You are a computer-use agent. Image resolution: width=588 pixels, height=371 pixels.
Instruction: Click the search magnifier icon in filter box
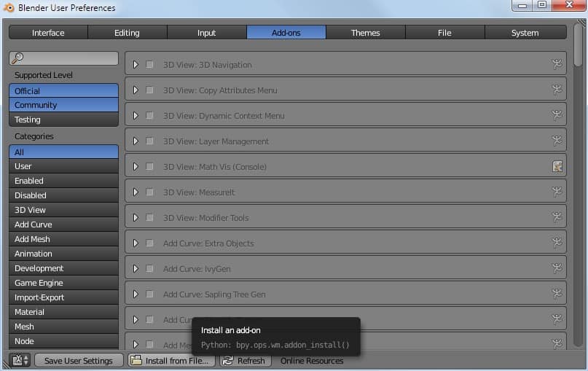coord(18,58)
